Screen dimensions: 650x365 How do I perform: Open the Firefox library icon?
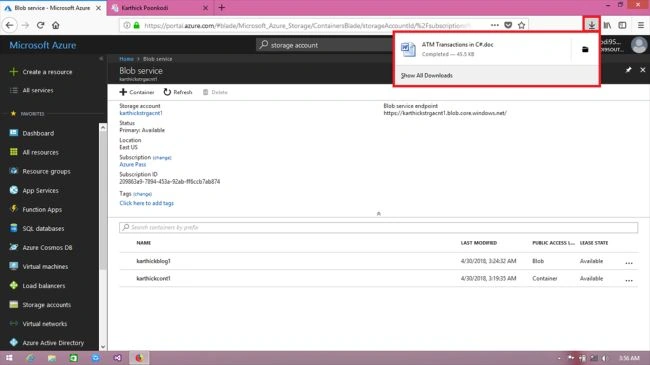tap(607, 25)
